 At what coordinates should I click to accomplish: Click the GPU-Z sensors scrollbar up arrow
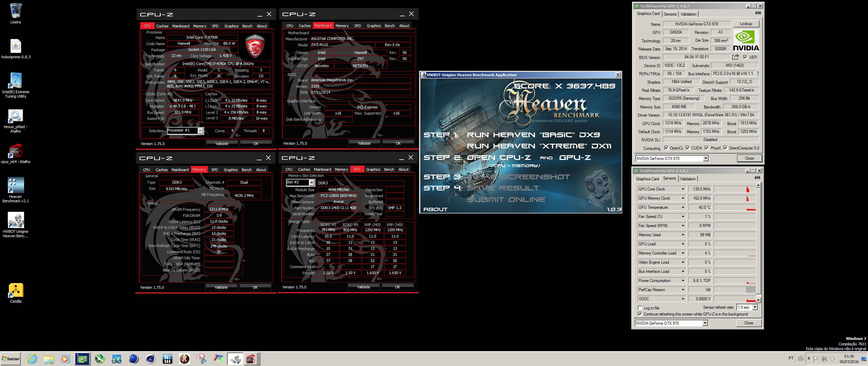click(x=758, y=185)
